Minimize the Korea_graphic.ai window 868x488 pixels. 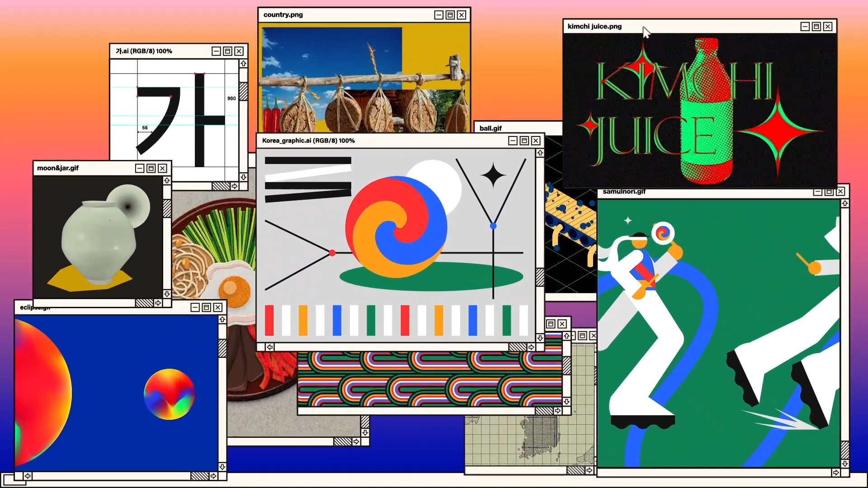[x=513, y=141]
